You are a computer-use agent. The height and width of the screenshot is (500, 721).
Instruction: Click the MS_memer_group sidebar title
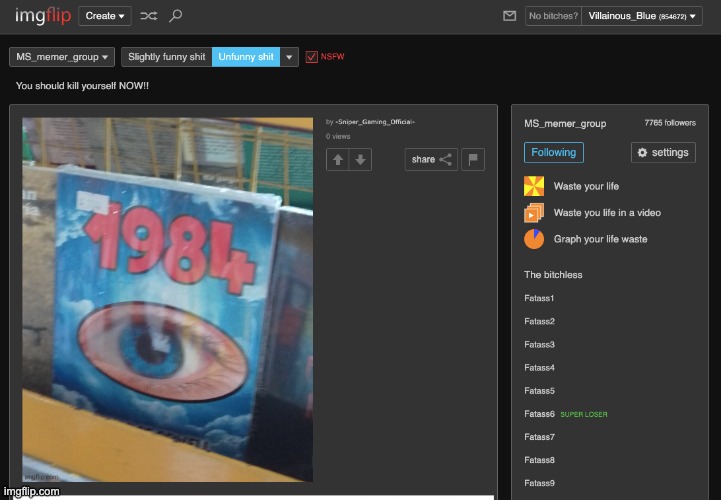565,124
